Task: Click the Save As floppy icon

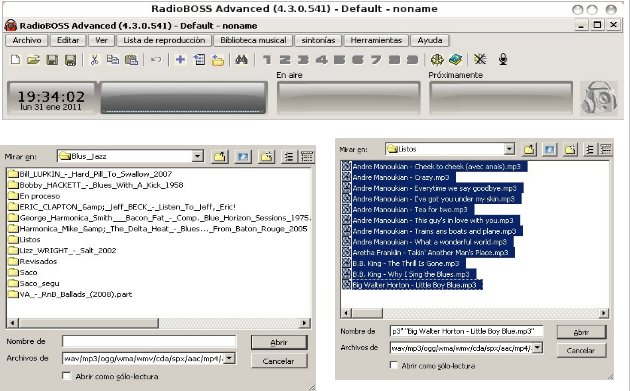Action: pyautogui.click(x=70, y=60)
